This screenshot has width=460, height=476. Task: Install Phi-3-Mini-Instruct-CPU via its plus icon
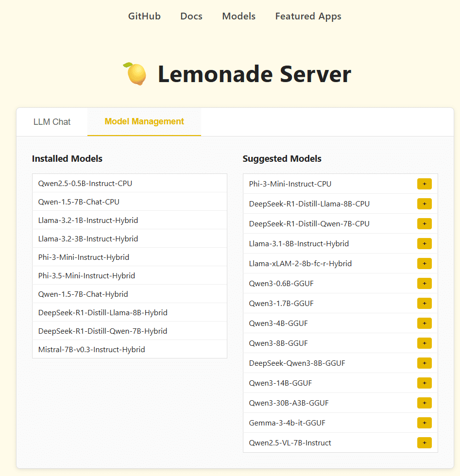click(x=424, y=184)
